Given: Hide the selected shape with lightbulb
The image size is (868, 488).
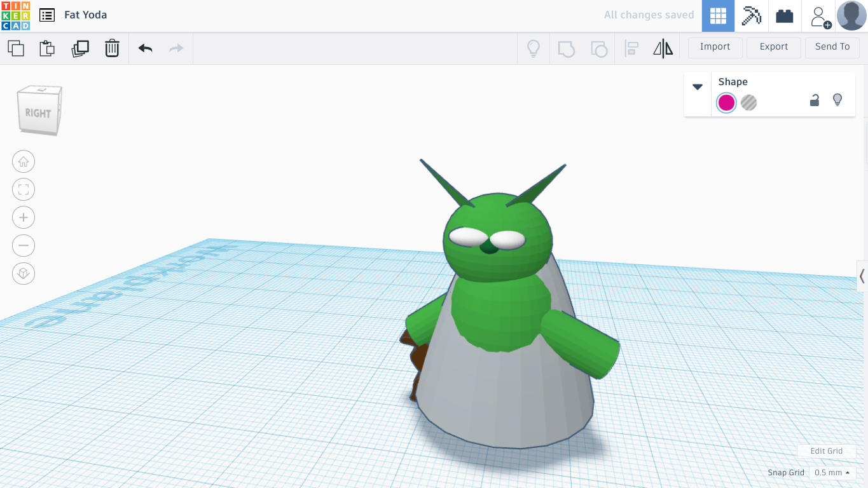Looking at the screenshot, I should point(837,100).
